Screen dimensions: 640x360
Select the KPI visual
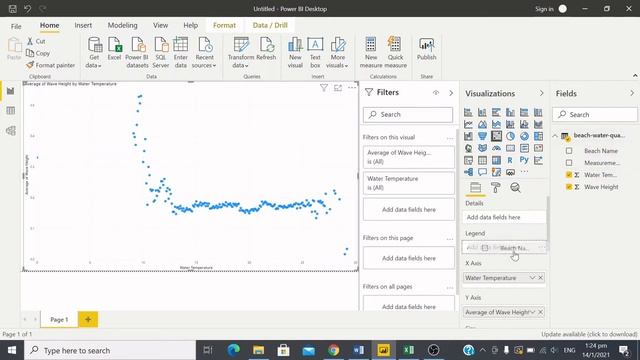click(538, 148)
